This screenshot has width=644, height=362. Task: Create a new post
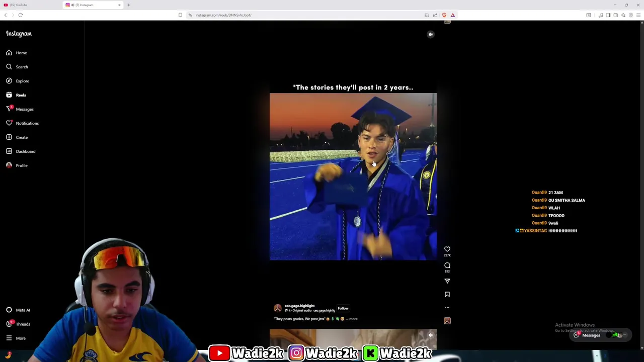(17, 137)
